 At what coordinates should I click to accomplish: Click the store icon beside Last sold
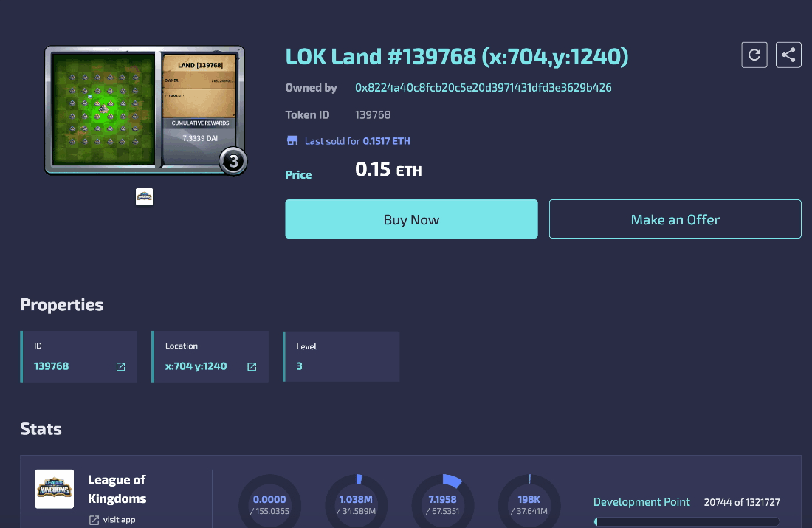292,140
